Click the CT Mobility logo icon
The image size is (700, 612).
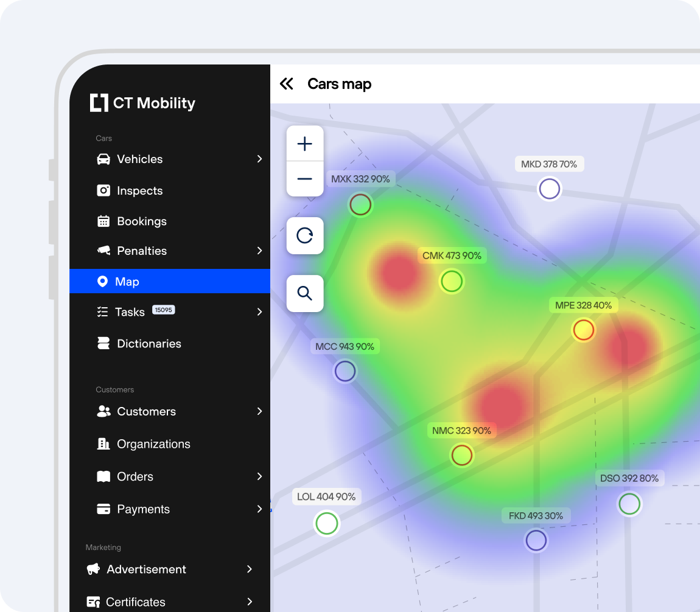pyautogui.click(x=99, y=103)
